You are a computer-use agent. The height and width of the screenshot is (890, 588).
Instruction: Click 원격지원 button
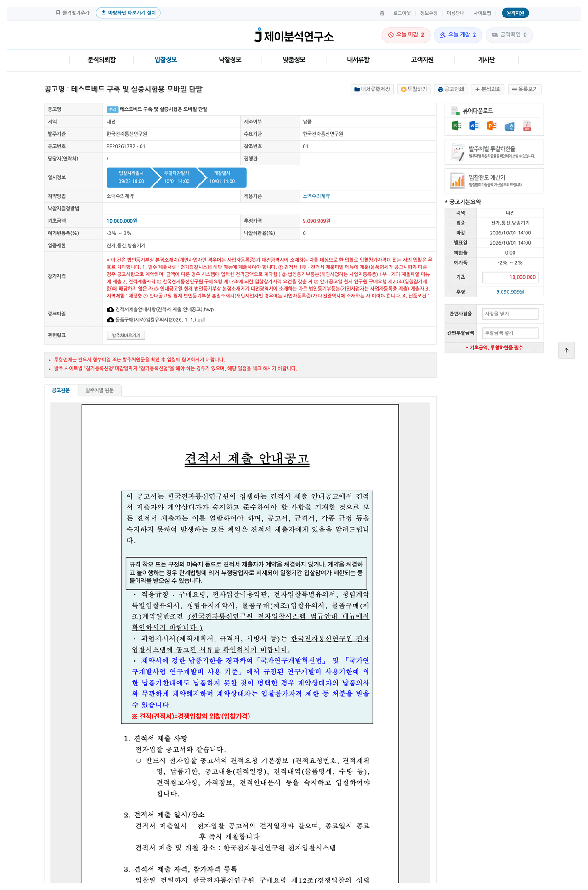click(x=515, y=13)
